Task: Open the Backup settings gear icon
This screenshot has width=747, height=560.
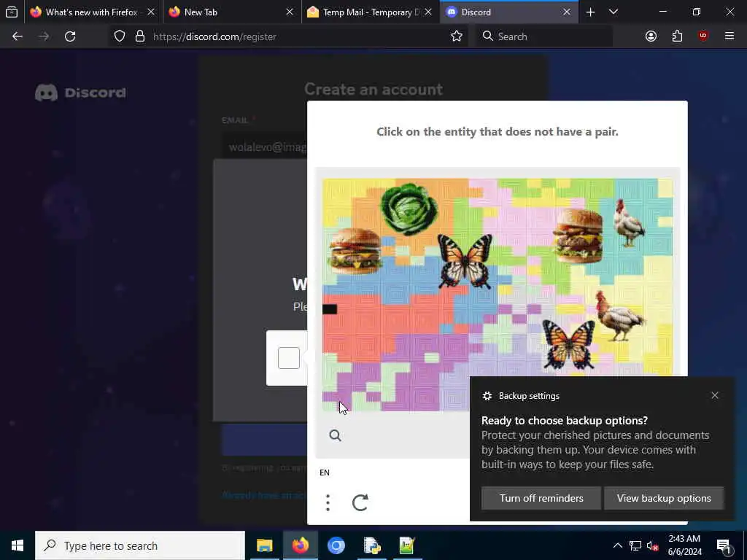Action: click(x=487, y=396)
